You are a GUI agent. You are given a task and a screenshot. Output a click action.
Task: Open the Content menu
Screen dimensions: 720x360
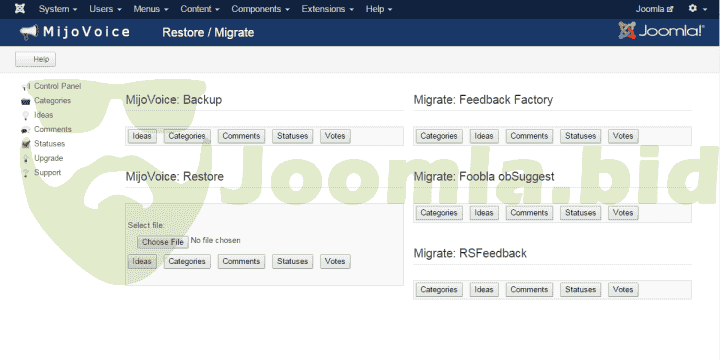point(200,9)
